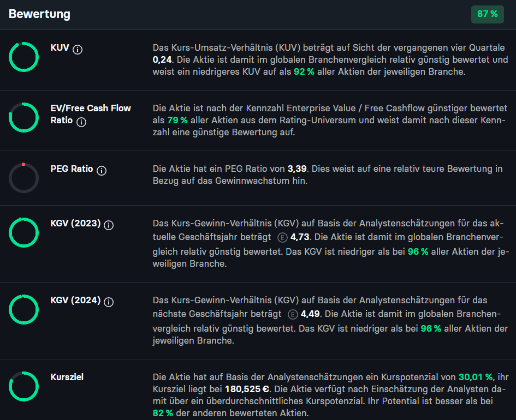Click the Kursziel label
The width and height of the screenshot is (516, 420).
[67, 377]
